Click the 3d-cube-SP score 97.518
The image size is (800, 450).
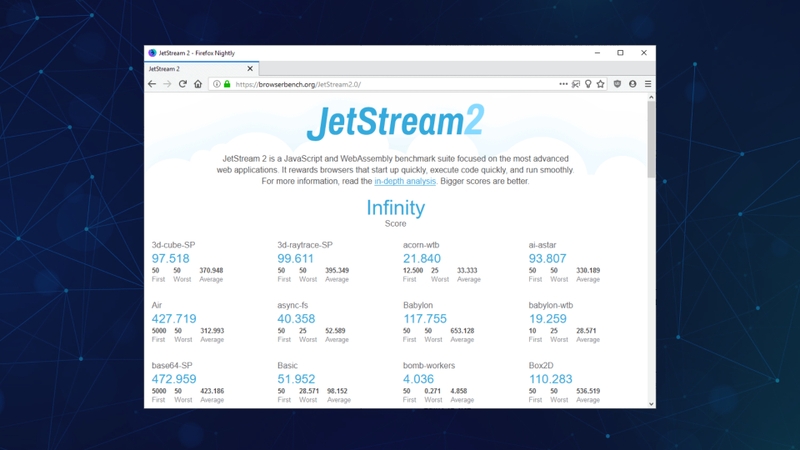[x=170, y=259]
